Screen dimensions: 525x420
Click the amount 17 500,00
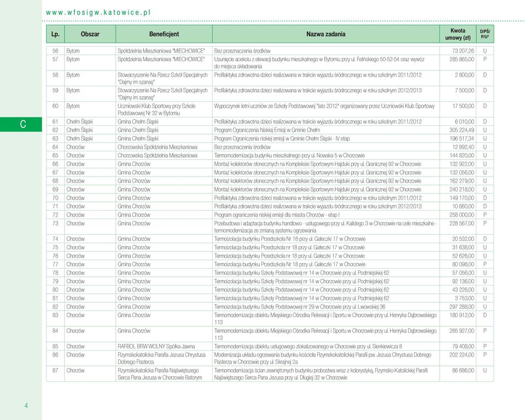[463, 106]
